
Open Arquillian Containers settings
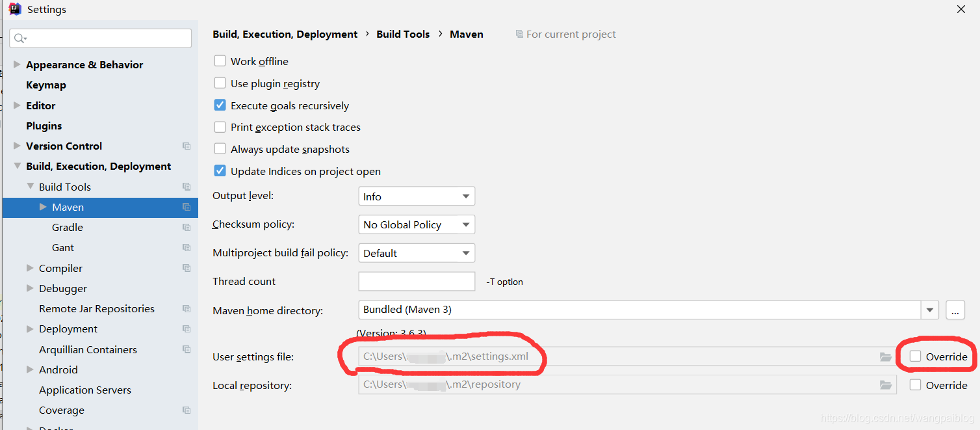point(88,349)
